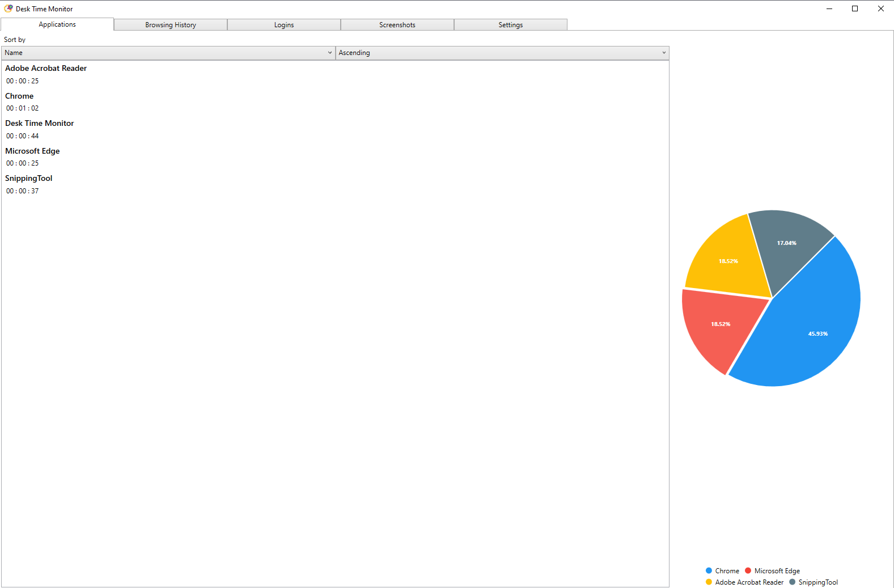The height and width of the screenshot is (588, 894).
Task: Click the Chrome blue legend dot
Action: click(709, 570)
